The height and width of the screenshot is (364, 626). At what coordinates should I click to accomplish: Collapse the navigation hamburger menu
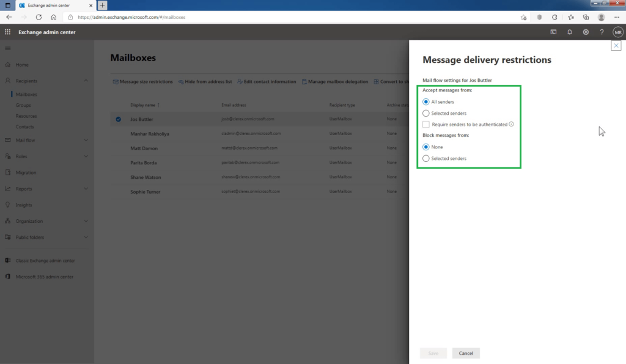pos(7,48)
